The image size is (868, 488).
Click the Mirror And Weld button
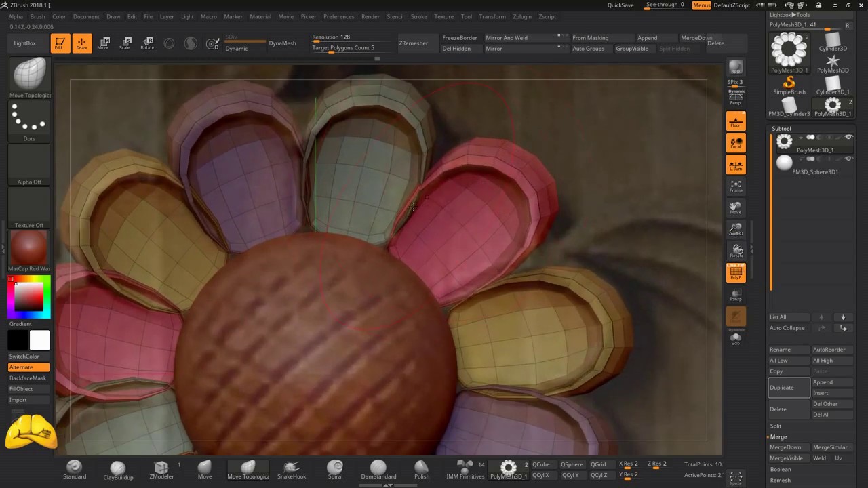point(526,38)
